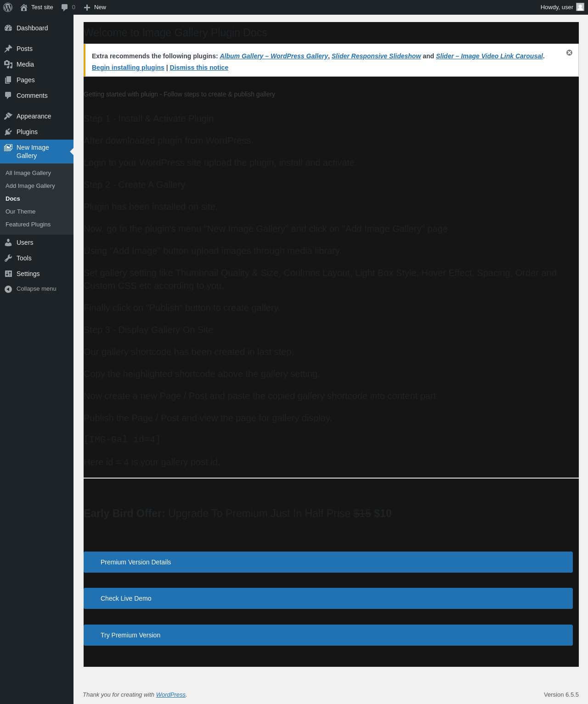Open the Settings menu
Viewport: 588px width, 704px height.
[37, 274]
